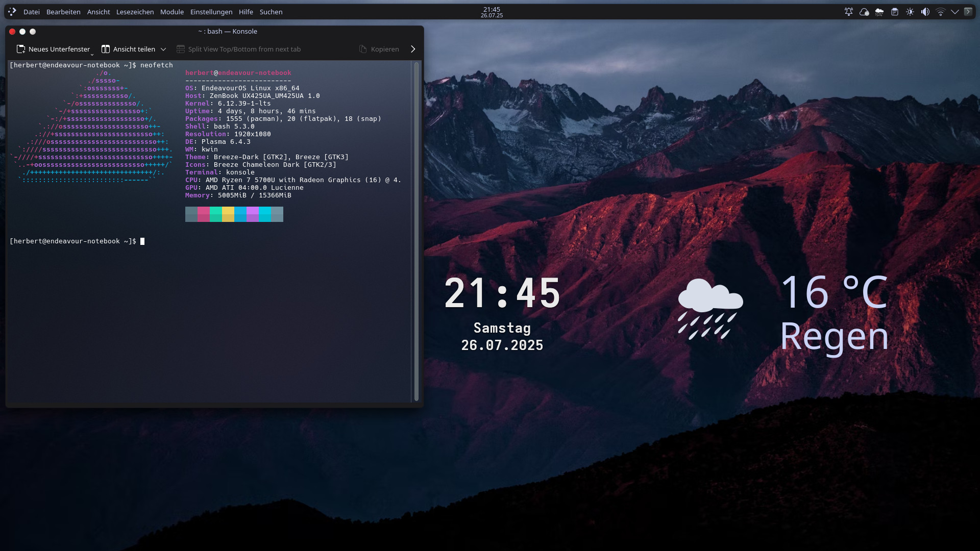
Task: Open the application launcher icon in top panel
Action: coord(12,11)
